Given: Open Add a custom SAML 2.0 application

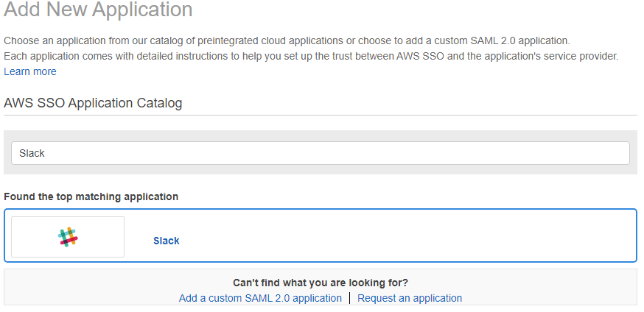Looking at the screenshot, I should (x=260, y=298).
